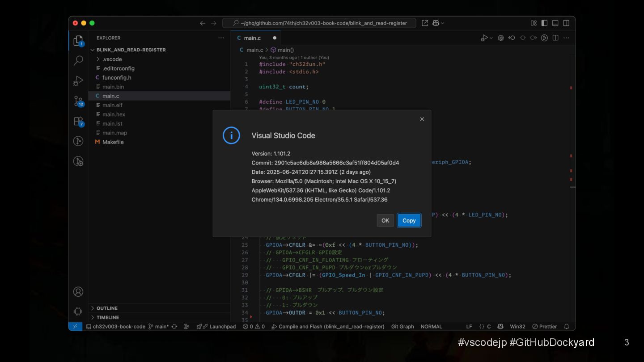This screenshot has height=362, width=644.
Task: Synchronize changes from the status bar
Action: pos(174,327)
